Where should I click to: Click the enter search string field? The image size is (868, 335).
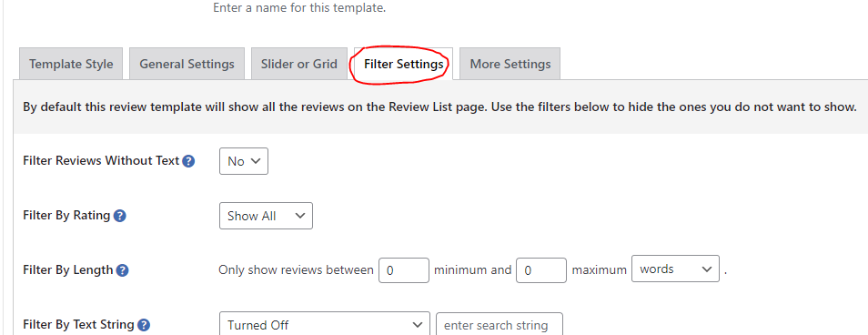(x=500, y=324)
